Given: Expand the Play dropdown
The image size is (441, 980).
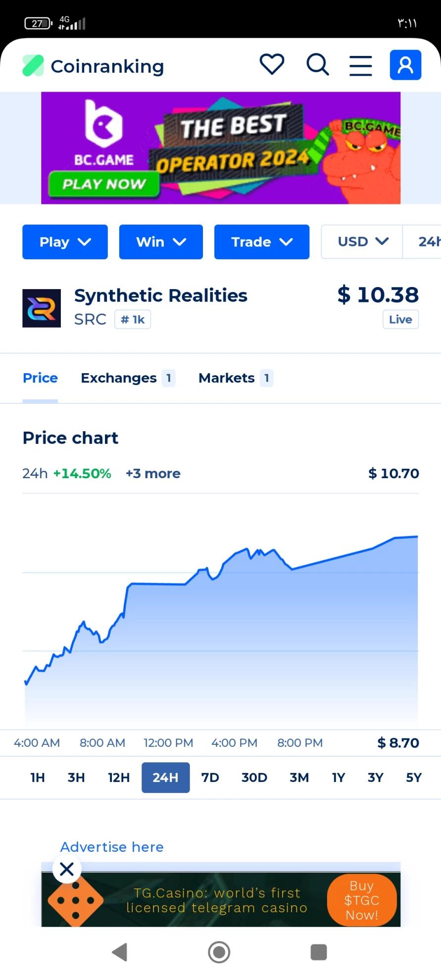Looking at the screenshot, I should click(x=65, y=242).
